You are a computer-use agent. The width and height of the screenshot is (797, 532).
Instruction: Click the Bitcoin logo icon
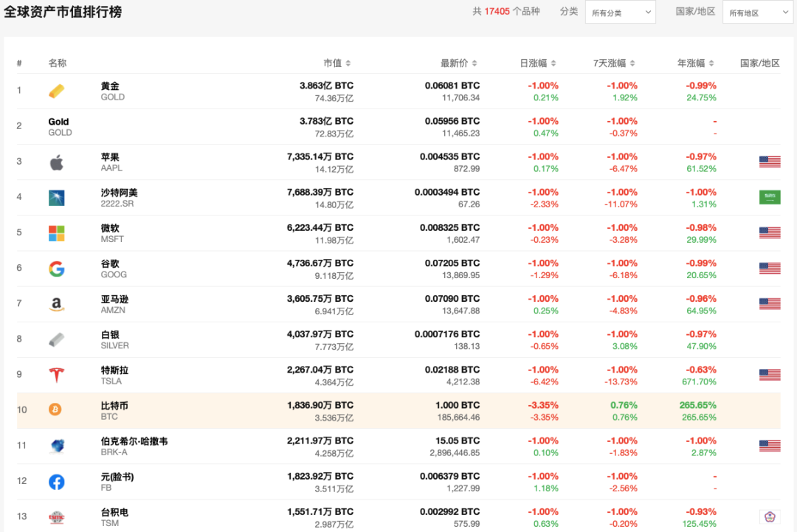pyautogui.click(x=55, y=410)
